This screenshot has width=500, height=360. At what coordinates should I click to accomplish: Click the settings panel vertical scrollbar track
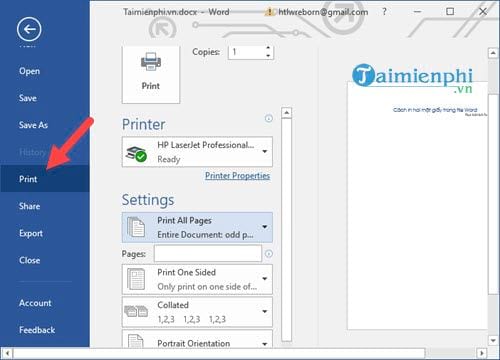(286, 230)
